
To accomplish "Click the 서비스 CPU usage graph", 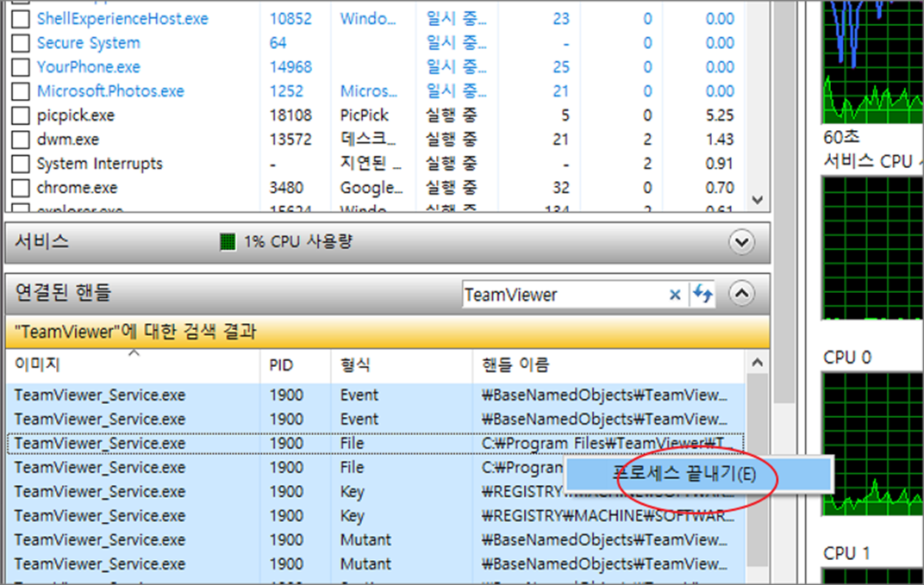I will click(872, 248).
